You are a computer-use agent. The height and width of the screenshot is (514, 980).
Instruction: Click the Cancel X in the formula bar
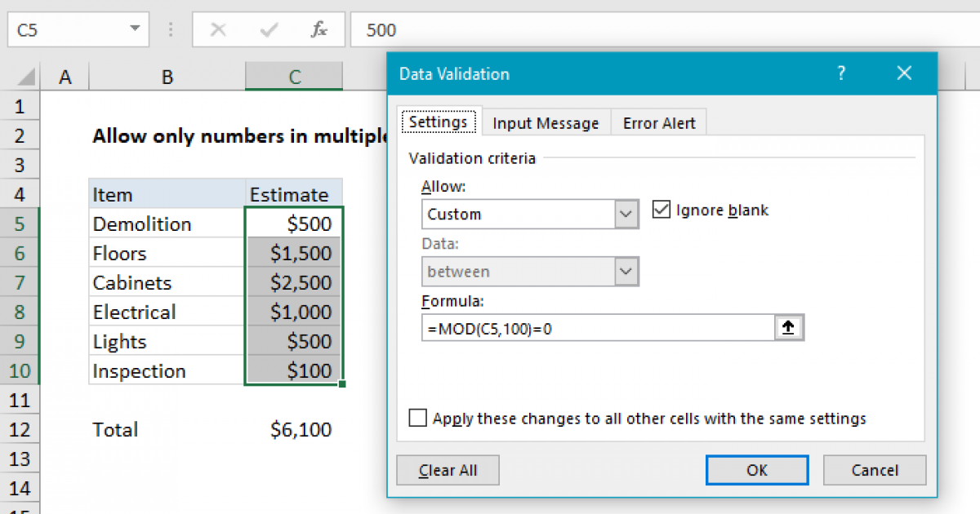click(x=218, y=30)
